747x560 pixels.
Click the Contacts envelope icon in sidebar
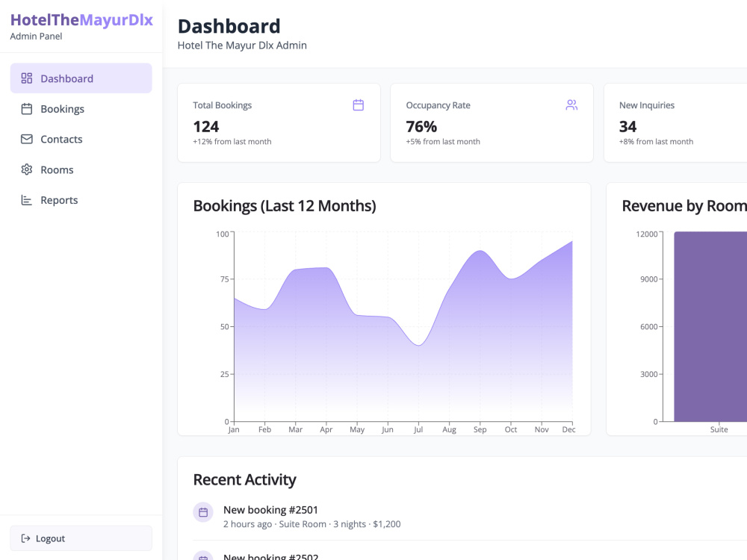(x=27, y=139)
